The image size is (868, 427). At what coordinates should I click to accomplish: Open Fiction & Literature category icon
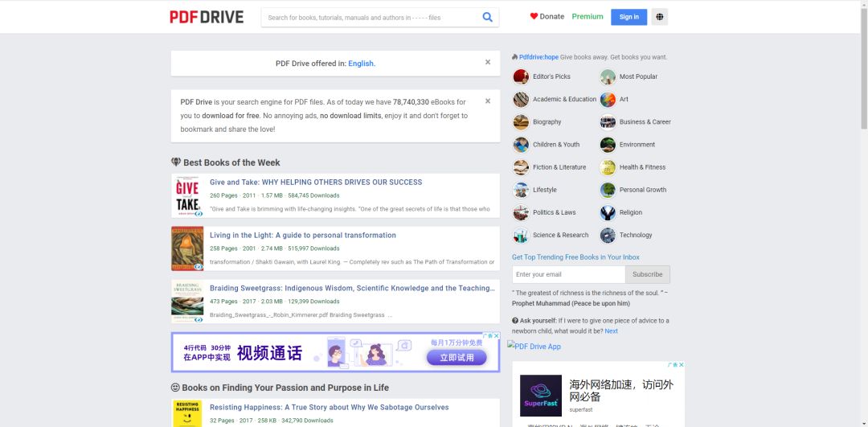[521, 167]
